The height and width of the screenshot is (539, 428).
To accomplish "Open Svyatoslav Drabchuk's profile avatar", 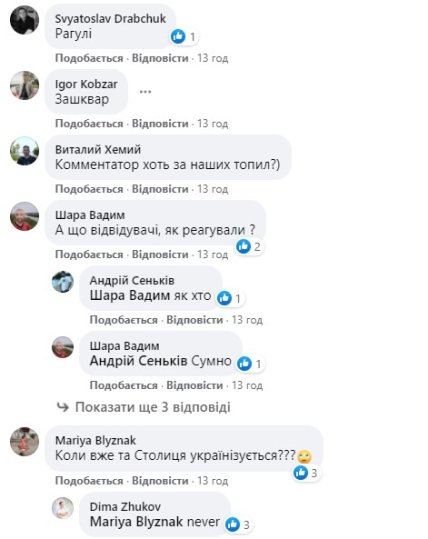I will 24,20.
